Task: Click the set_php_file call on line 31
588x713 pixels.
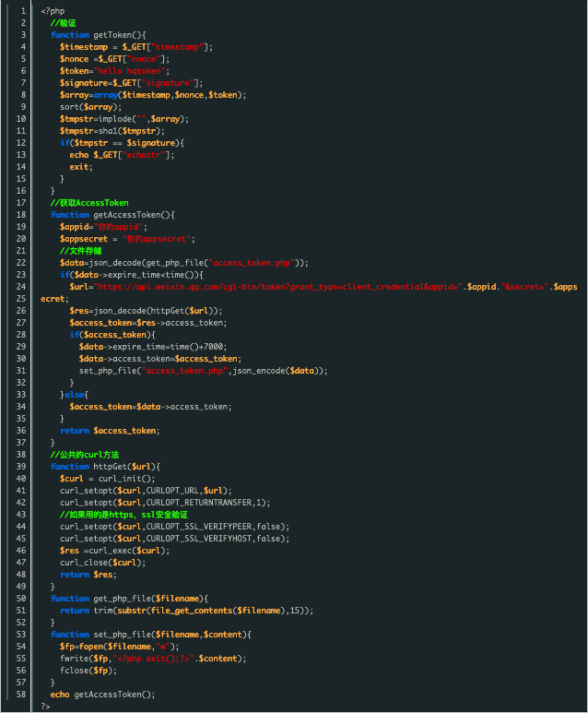Action: [x=203, y=371]
